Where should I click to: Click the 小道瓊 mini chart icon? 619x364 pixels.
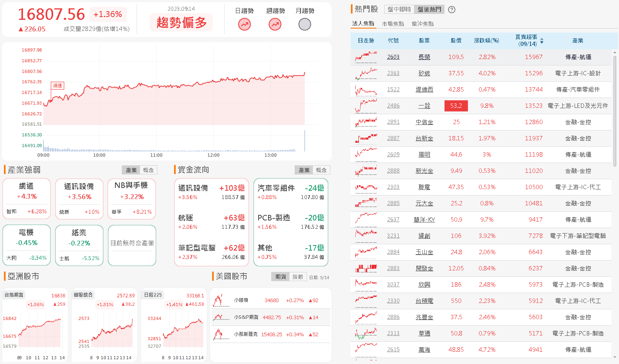(x=221, y=300)
